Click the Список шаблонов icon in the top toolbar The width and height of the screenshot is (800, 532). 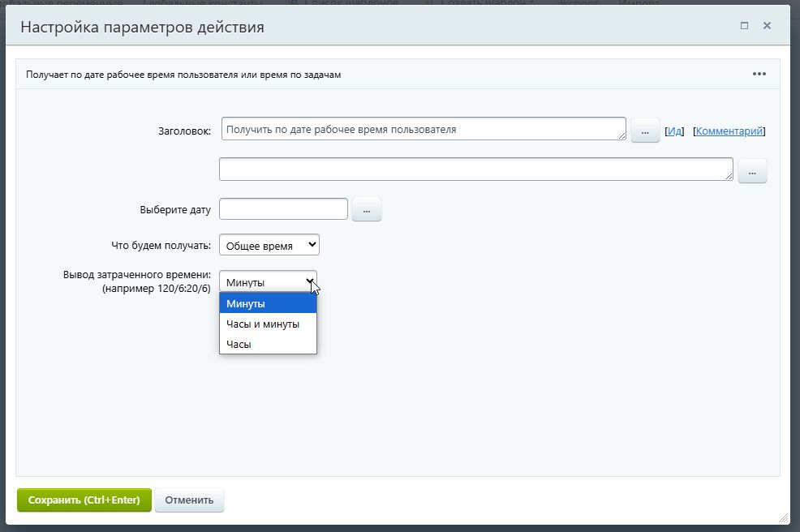click(290, 2)
